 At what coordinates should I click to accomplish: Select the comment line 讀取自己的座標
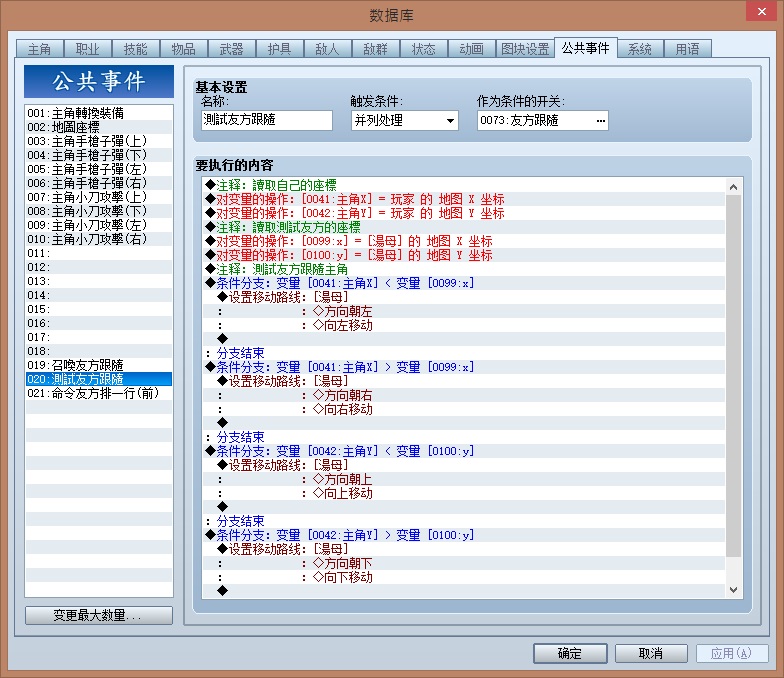coord(464,185)
